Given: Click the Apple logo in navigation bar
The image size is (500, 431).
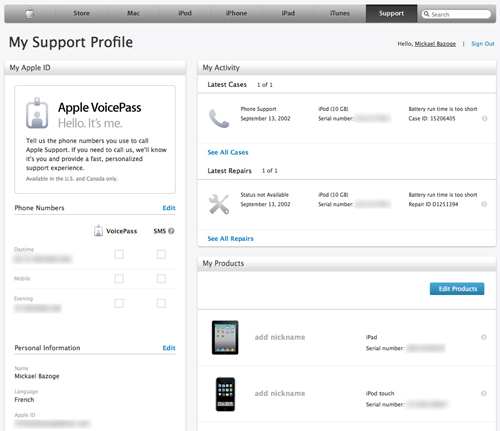Looking at the screenshot, I should click(x=30, y=14).
